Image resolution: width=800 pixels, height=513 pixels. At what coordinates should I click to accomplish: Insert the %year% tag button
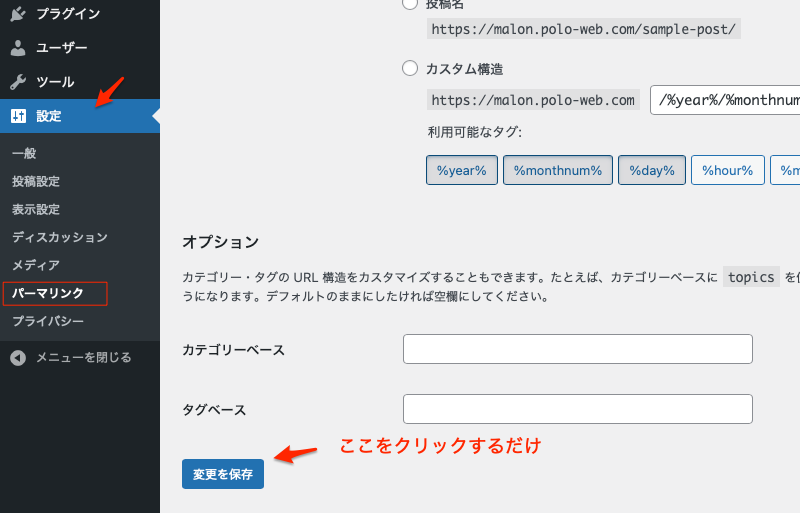(x=461, y=170)
